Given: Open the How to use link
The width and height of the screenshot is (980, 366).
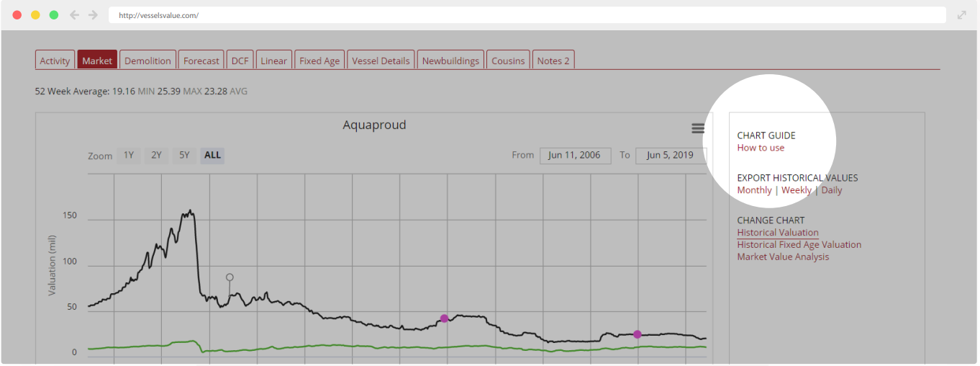Looking at the screenshot, I should pyautogui.click(x=761, y=148).
